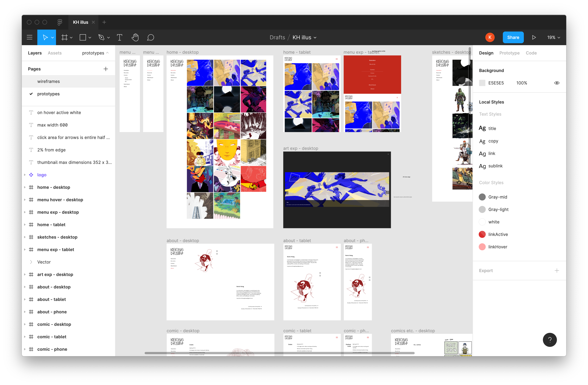This screenshot has width=588, height=385.
Task: Click the logo component icon in layers
Action: [x=31, y=175]
